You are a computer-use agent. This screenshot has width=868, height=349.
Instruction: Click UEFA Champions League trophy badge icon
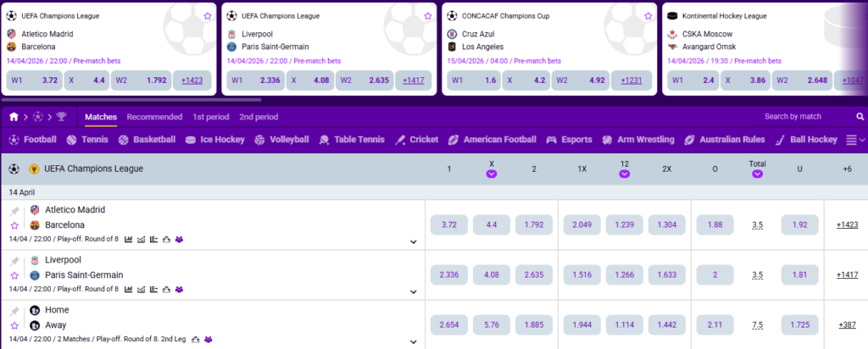[34, 169]
